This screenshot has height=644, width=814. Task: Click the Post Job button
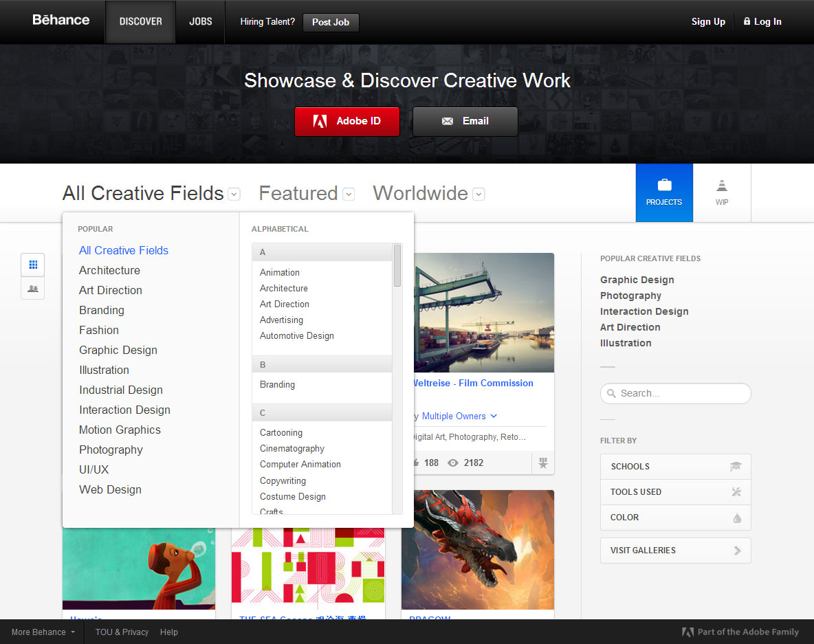click(x=331, y=22)
